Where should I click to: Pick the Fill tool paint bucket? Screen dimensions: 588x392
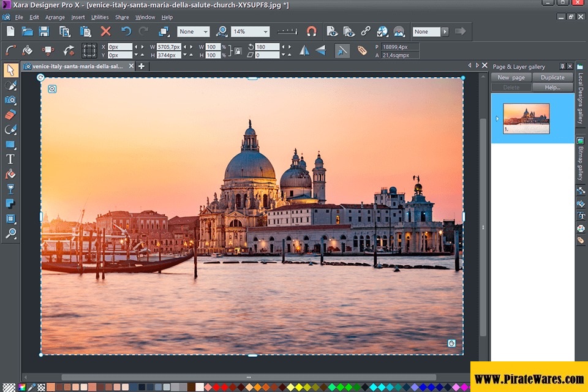pyautogui.click(x=10, y=174)
